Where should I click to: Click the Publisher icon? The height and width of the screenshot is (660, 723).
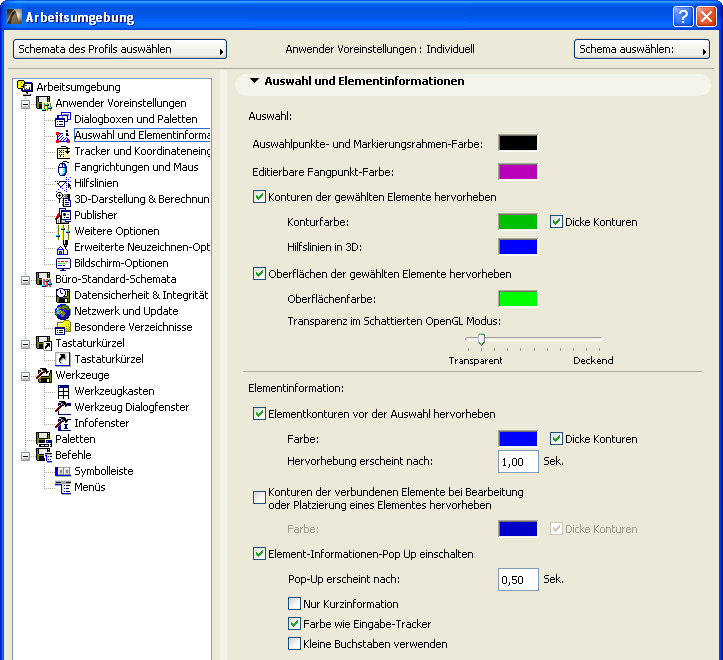point(63,215)
